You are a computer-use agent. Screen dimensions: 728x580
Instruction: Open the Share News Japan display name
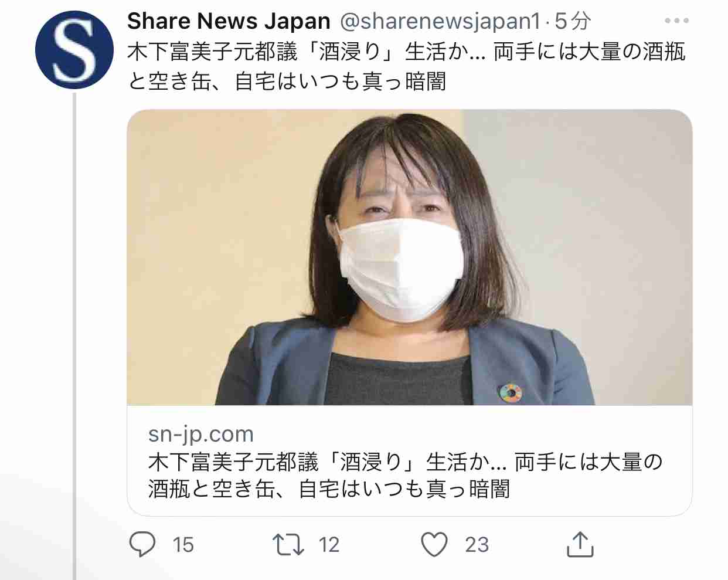coord(229,21)
